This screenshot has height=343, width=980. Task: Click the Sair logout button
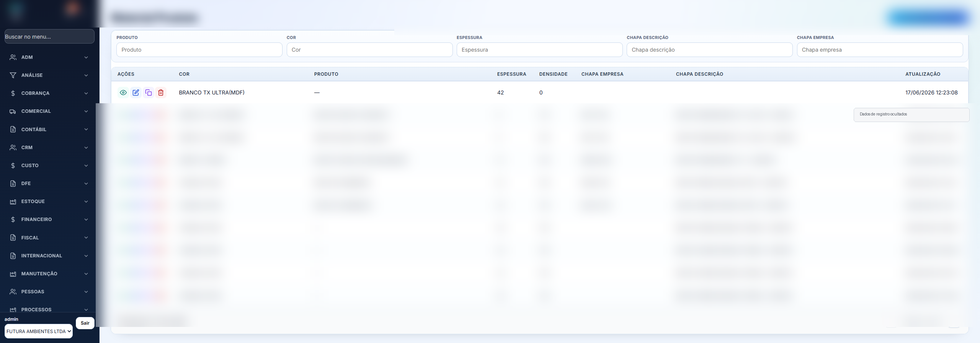pyautogui.click(x=85, y=323)
